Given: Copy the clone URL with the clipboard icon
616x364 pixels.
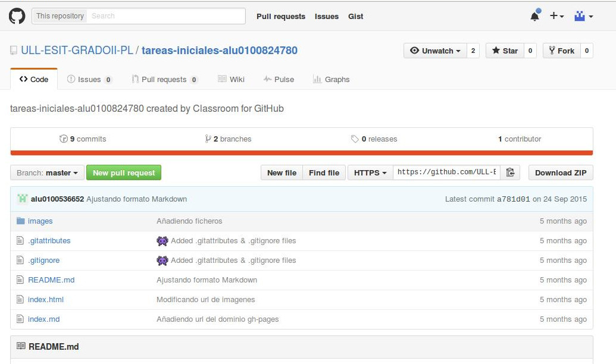Looking at the screenshot, I should (x=510, y=172).
